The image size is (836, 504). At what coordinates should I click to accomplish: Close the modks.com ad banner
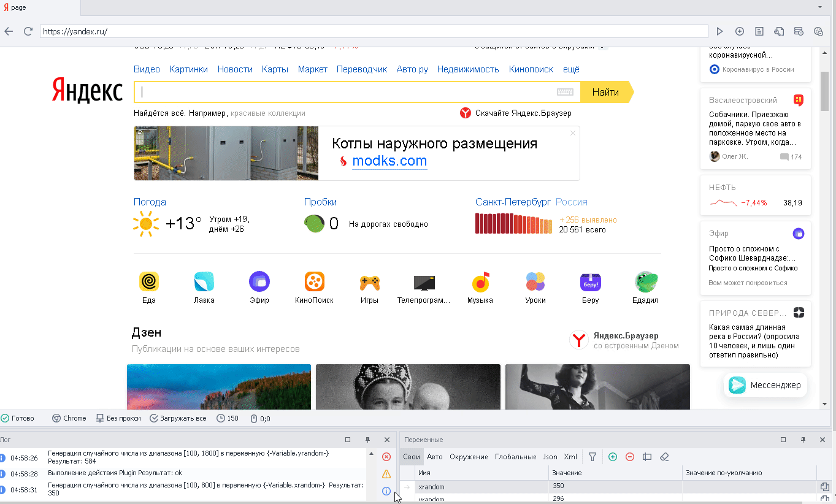click(573, 132)
